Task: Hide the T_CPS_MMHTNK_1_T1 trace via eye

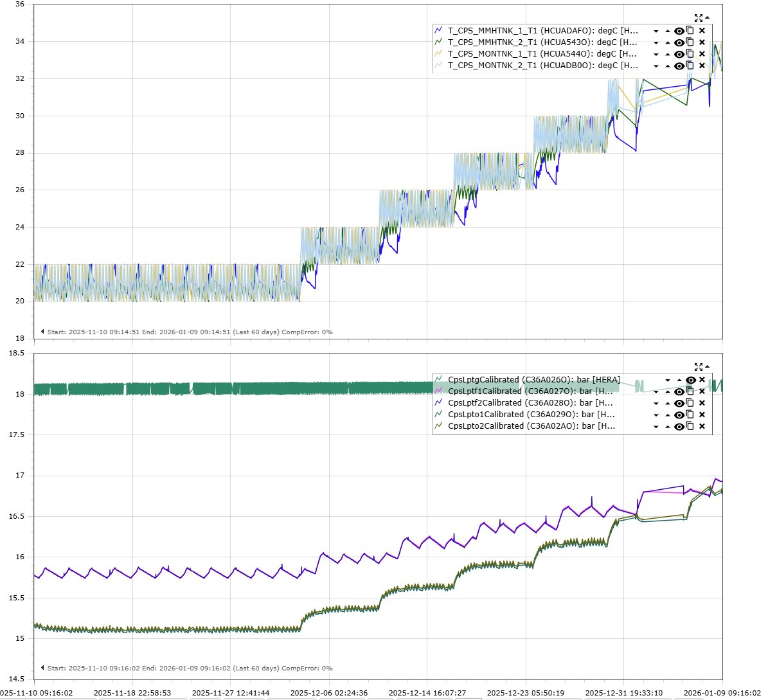Action: pos(679,31)
